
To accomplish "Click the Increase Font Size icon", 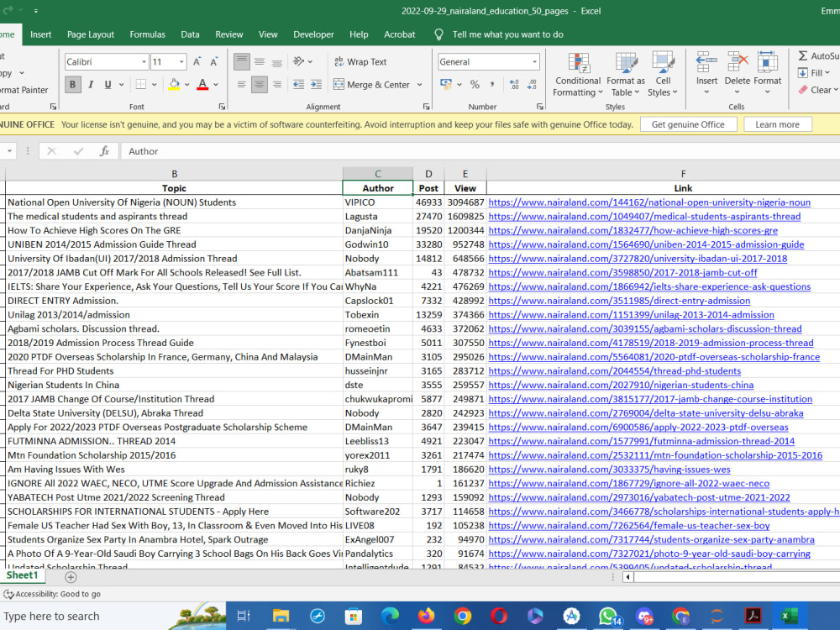I will tap(197, 62).
